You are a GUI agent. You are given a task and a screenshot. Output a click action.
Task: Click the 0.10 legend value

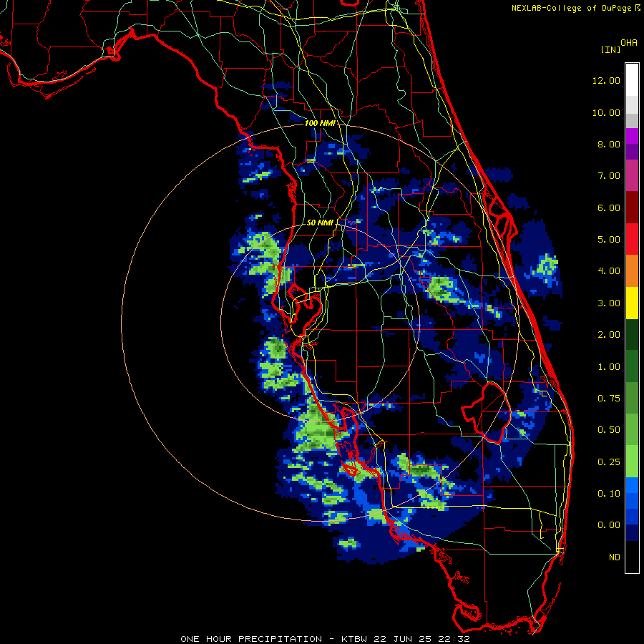[x=609, y=494]
